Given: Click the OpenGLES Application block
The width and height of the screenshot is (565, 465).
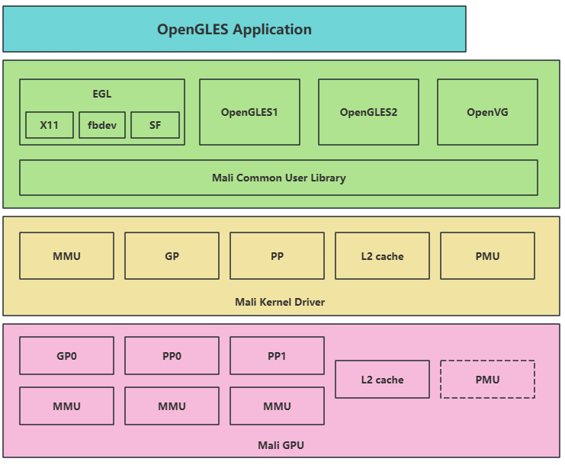Looking at the screenshot, I should [234, 29].
